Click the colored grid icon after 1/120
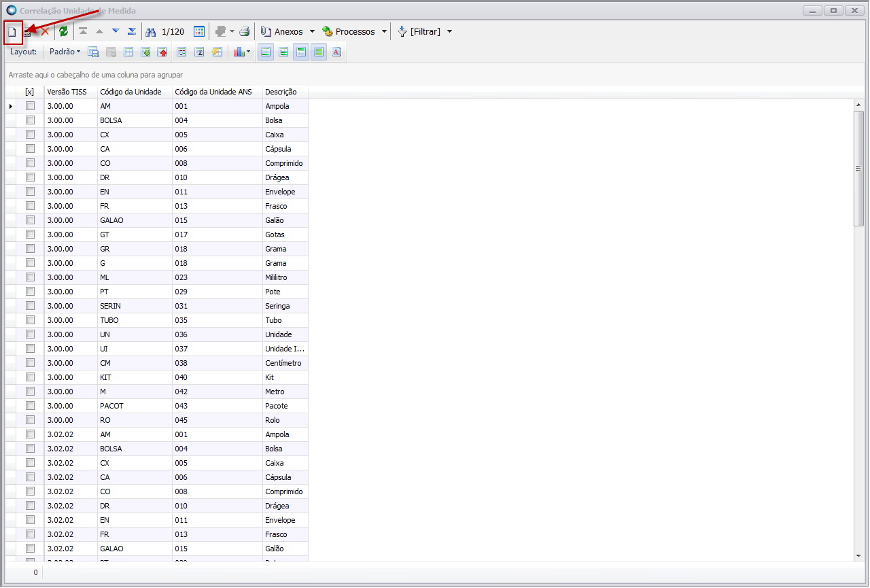Image resolution: width=870 pixels, height=588 pixels. pyautogui.click(x=199, y=31)
